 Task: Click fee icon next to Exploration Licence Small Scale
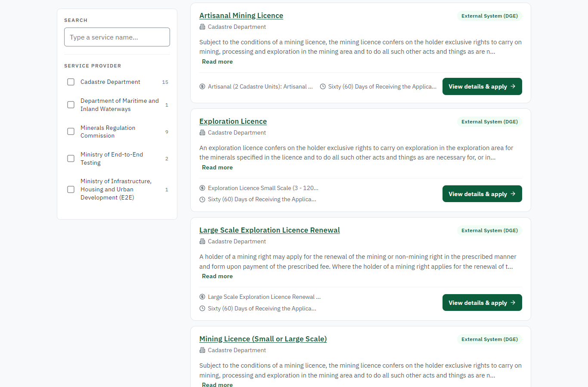click(202, 188)
